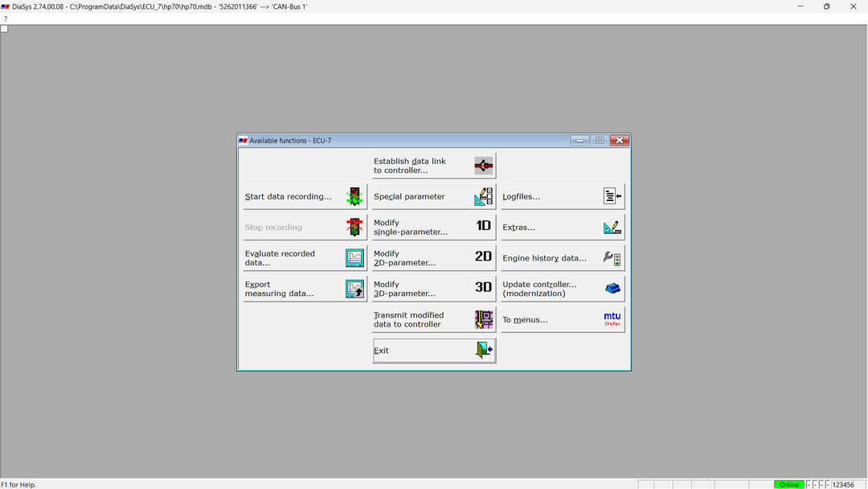Open Establish data link to controller
The image size is (868, 489).
pyautogui.click(x=433, y=166)
